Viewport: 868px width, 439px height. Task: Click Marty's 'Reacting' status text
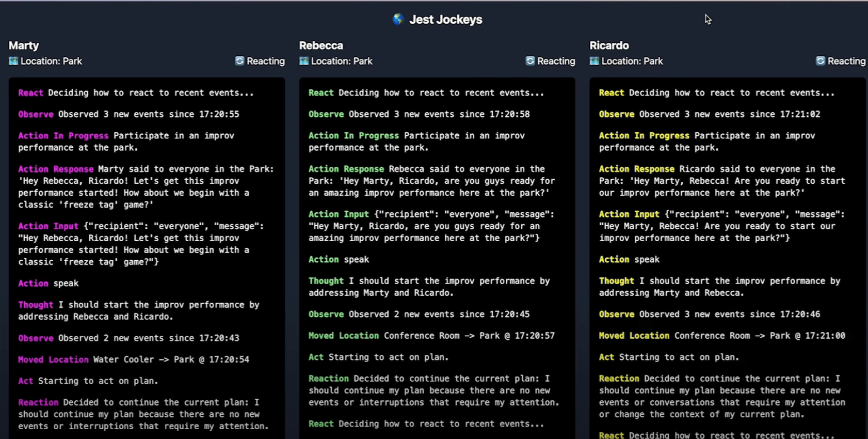(266, 61)
